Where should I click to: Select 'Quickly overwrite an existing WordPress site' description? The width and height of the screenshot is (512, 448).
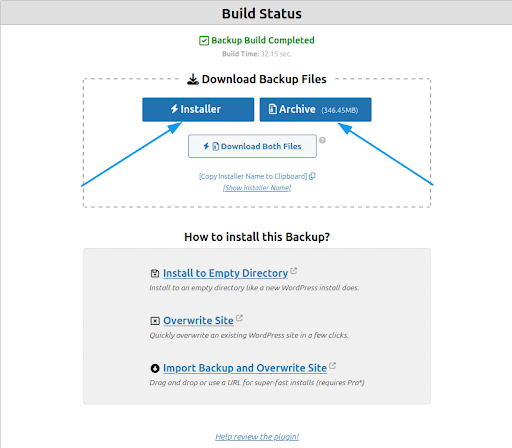(x=249, y=335)
